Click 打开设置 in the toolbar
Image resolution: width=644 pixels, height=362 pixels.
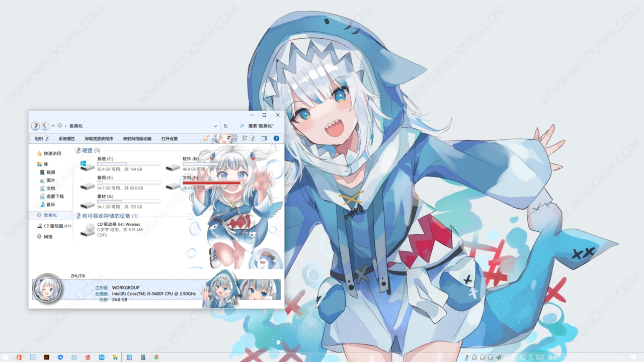pos(170,139)
